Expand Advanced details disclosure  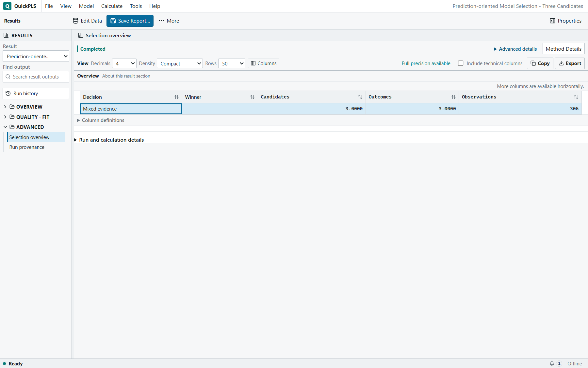[x=515, y=49]
